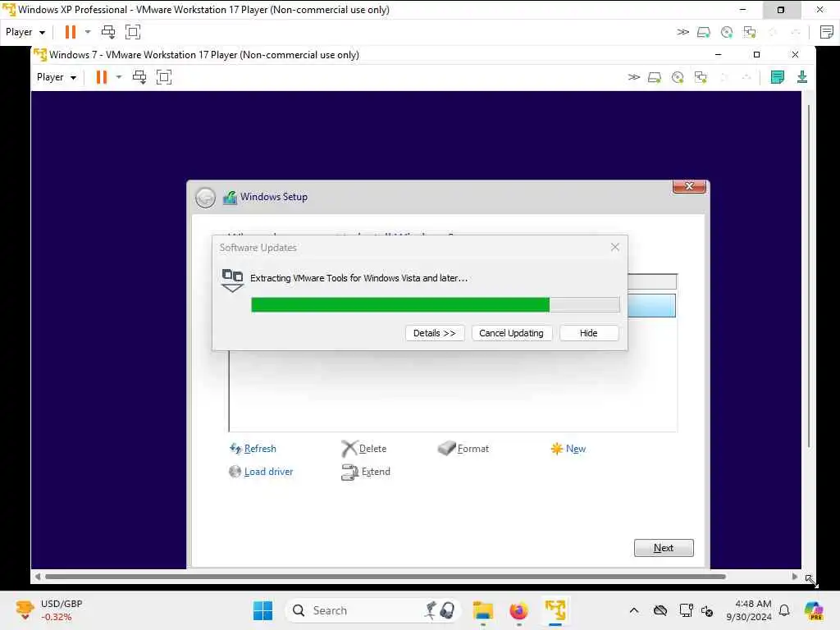Click the hard disk device icon in the Windows XP toolbar

point(703,32)
